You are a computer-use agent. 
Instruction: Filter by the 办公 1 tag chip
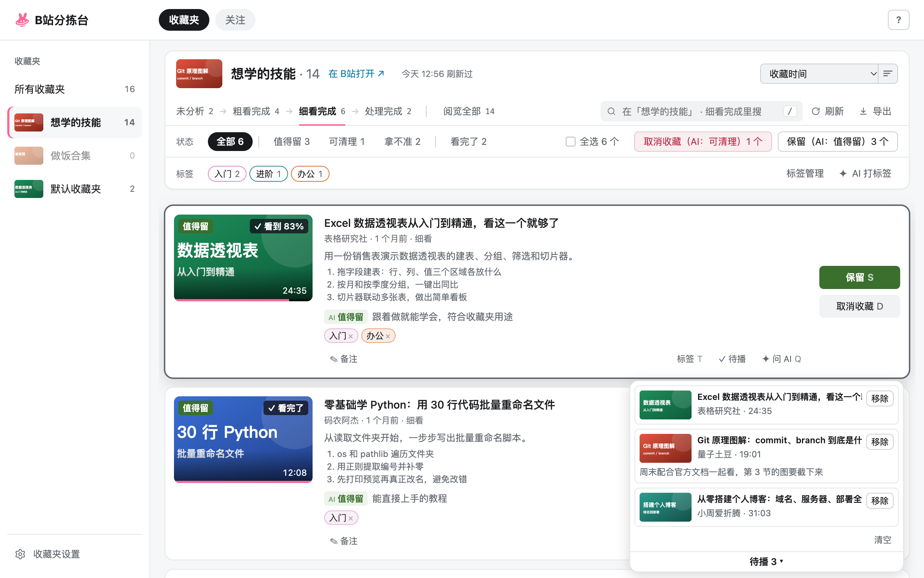[x=310, y=174]
